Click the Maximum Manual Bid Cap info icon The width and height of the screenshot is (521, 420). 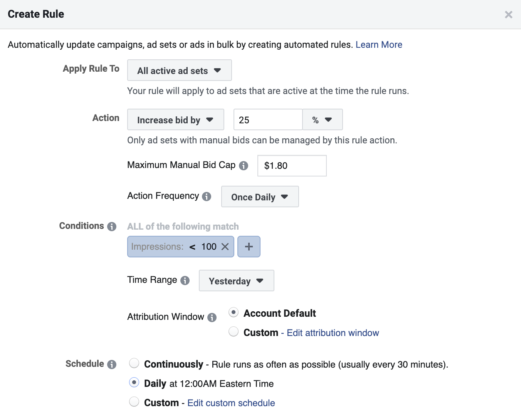point(244,166)
